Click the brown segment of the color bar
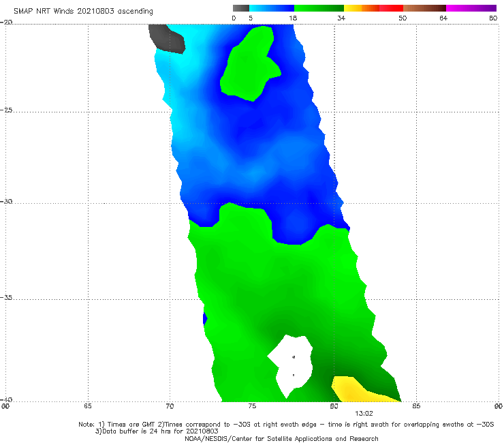Viewport: 504px width, 443px height. [x=424, y=8]
